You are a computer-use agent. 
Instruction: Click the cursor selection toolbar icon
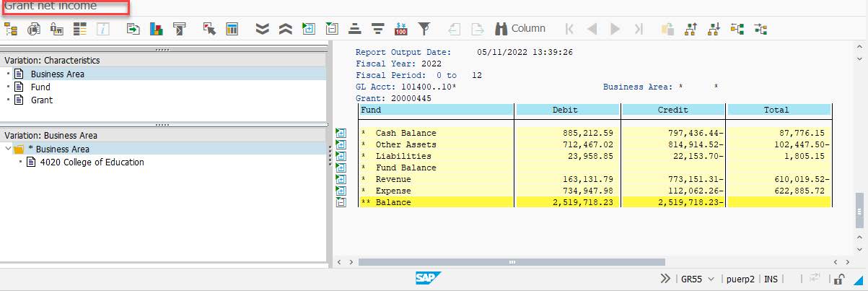point(209,29)
